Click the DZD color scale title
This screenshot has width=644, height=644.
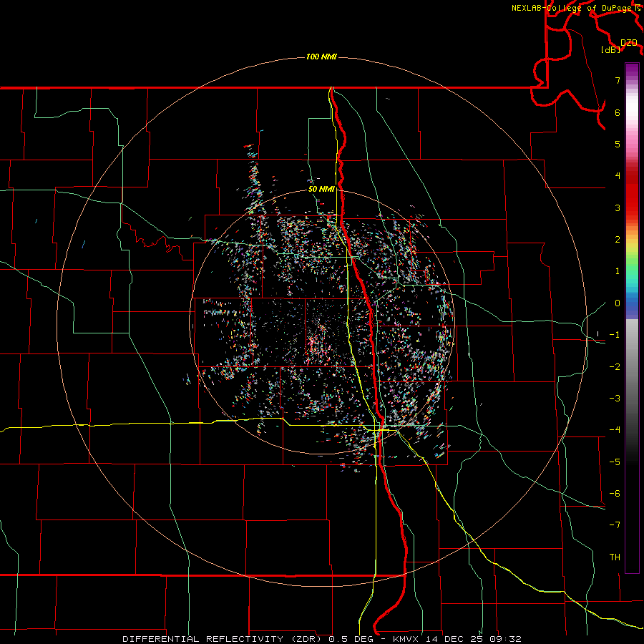[x=629, y=43]
